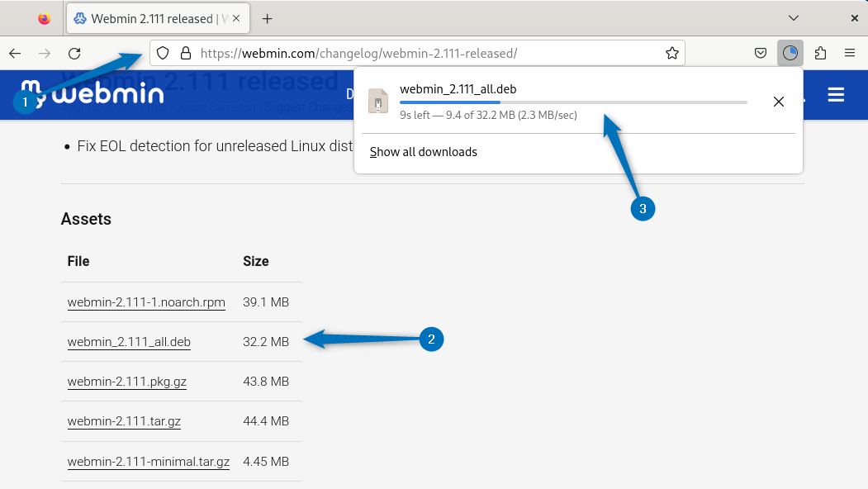Select the Webmin 2.111 released tab
868x489 pixels.
click(x=153, y=17)
